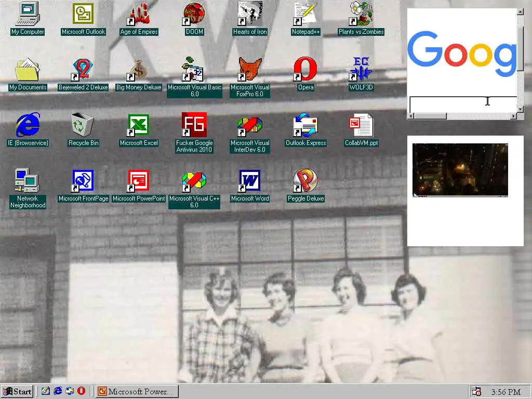532x399 pixels.
Task: Click the 3:56 PM taskbar clock
Action: (506, 392)
